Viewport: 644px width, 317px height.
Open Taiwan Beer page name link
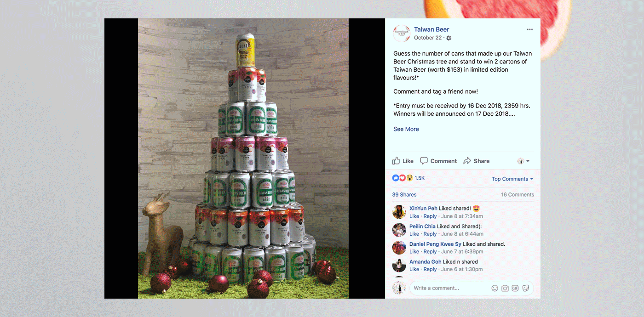tap(431, 29)
